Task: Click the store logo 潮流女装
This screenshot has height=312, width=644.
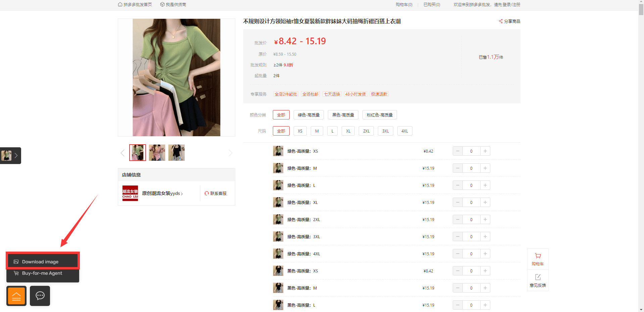Action: point(130,193)
